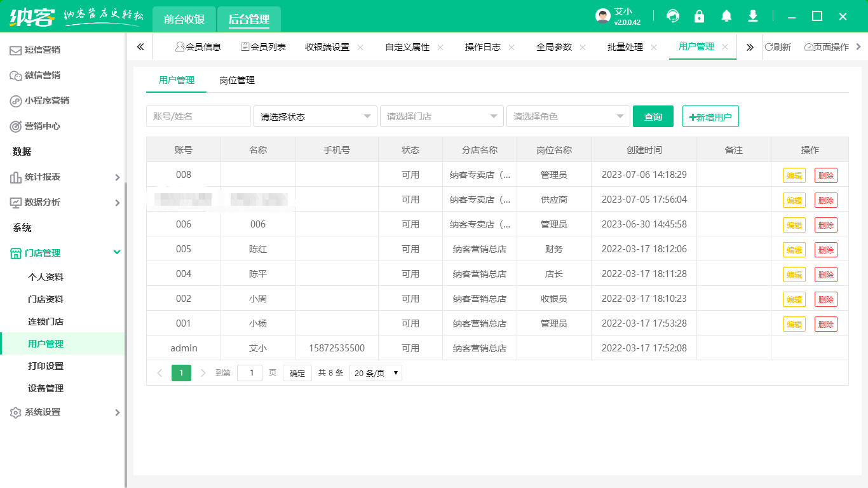Viewport: 868px width, 488px height.
Task: Open 页面操作 page operations menu
Action: 827,47
